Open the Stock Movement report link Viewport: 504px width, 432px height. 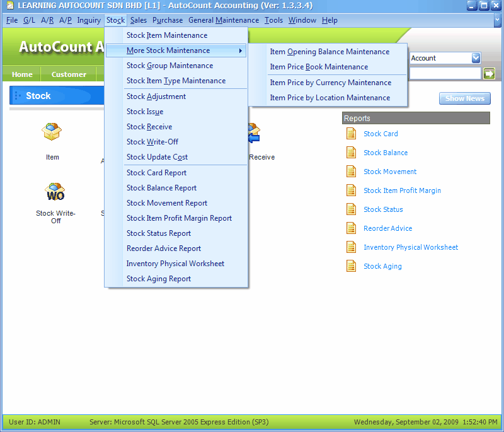(x=390, y=172)
